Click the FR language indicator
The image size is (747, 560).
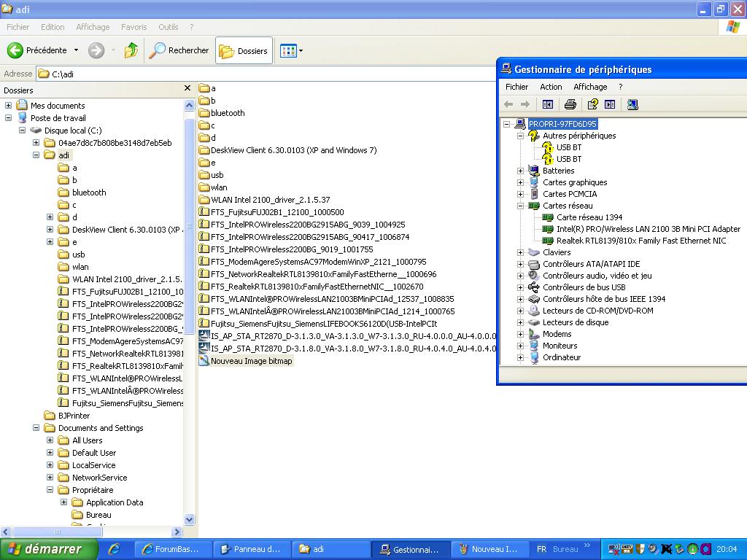(541, 549)
